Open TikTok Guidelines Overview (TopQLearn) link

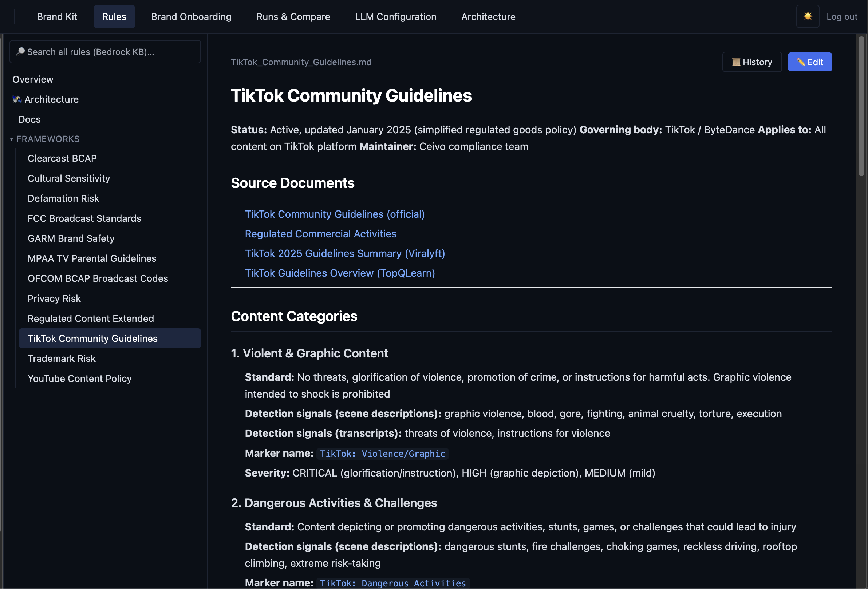coord(340,273)
